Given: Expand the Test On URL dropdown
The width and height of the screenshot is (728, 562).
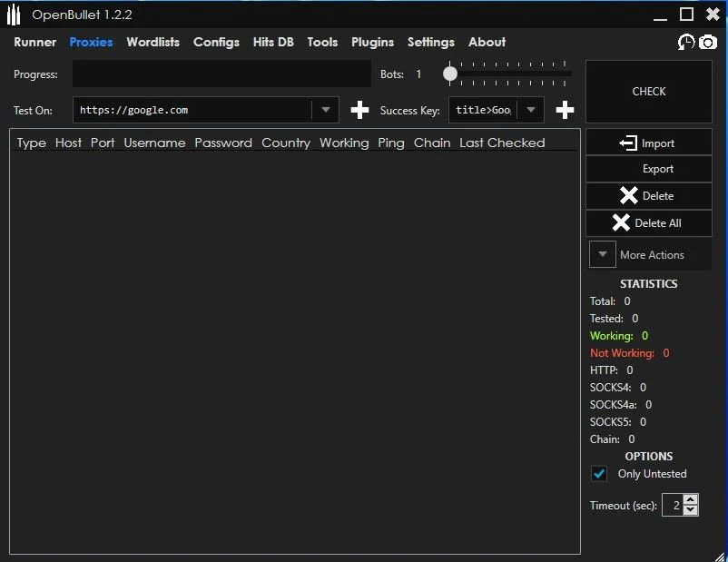Looking at the screenshot, I should (326, 110).
